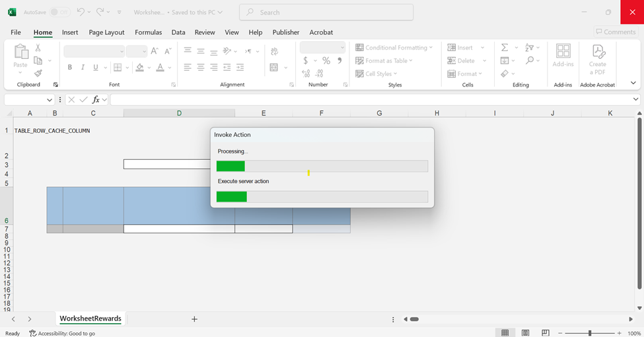Switch to Page Break Preview view

pos(546,333)
